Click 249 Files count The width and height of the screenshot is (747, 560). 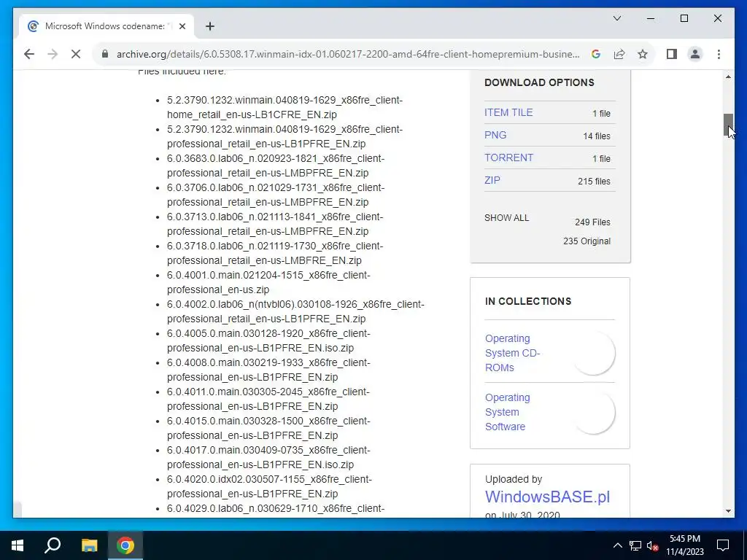(592, 222)
